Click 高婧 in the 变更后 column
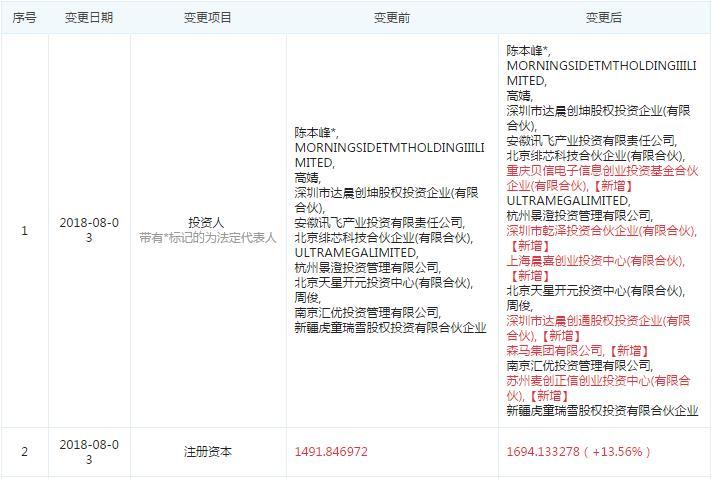713x479 pixels. [518, 95]
